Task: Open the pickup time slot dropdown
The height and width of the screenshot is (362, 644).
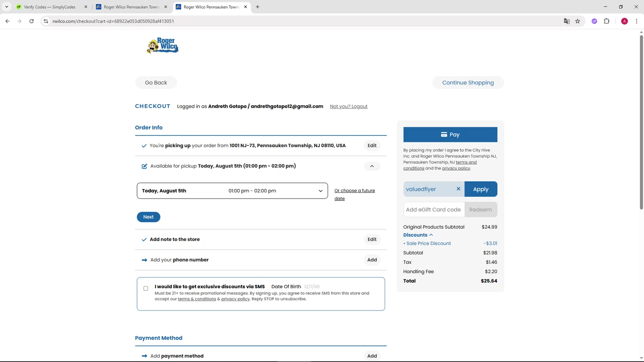Action: pos(232,191)
